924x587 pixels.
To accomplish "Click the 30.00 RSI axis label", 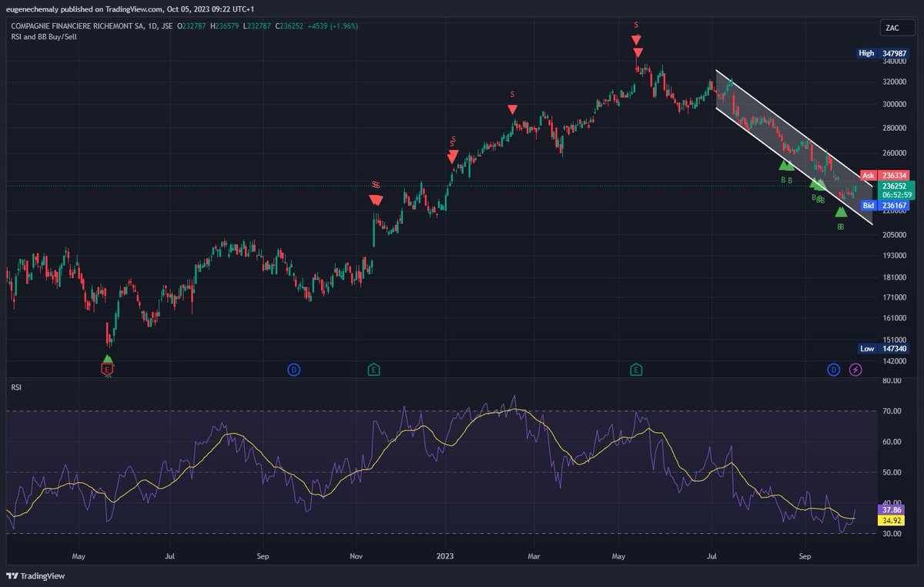I will [892, 533].
